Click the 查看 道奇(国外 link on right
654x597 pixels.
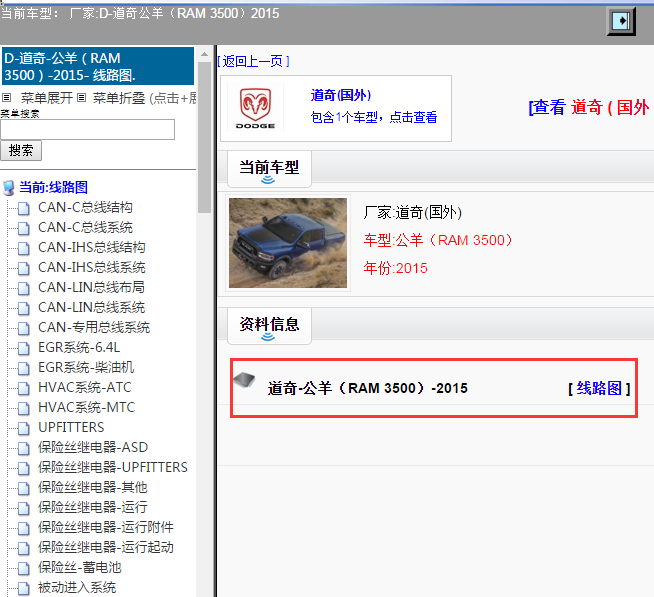click(589, 108)
